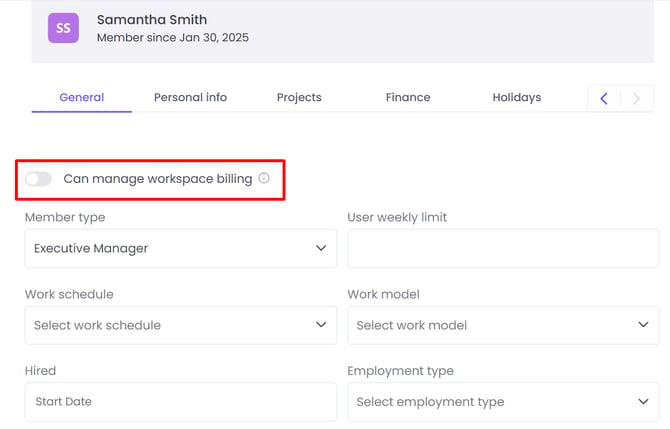
Task: Switch to the Projects tab
Action: click(x=299, y=97)
